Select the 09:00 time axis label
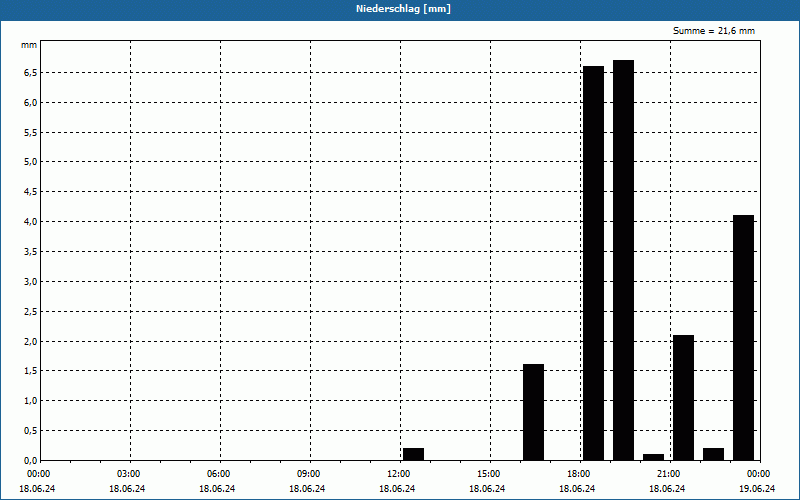Image resolution: width=800 pixels, height=500 pixels. coord(309,473)
